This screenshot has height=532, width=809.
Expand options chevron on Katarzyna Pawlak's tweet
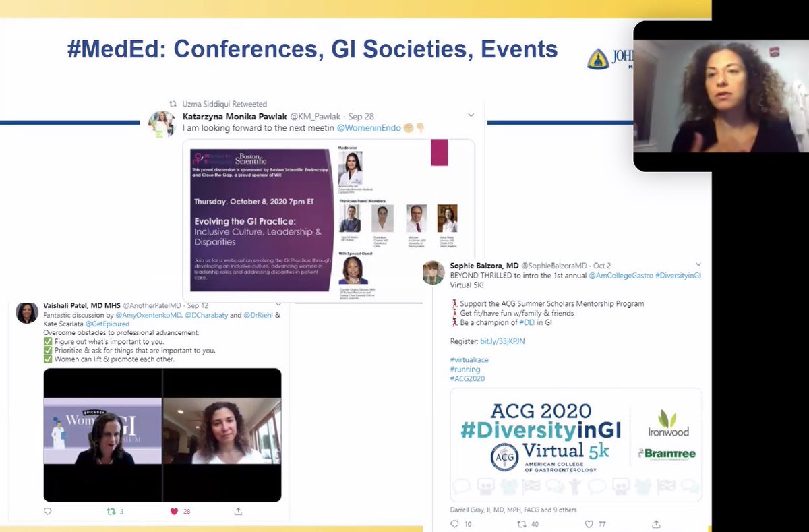coord(471,116)
